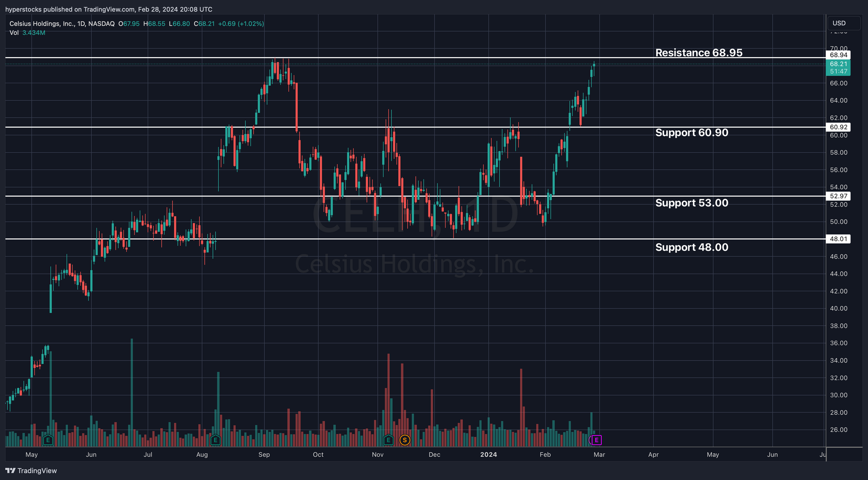Screen dimensions: 868x480
Task: Select the "Support 60.90" text annotation
Action: pos(691,133)
